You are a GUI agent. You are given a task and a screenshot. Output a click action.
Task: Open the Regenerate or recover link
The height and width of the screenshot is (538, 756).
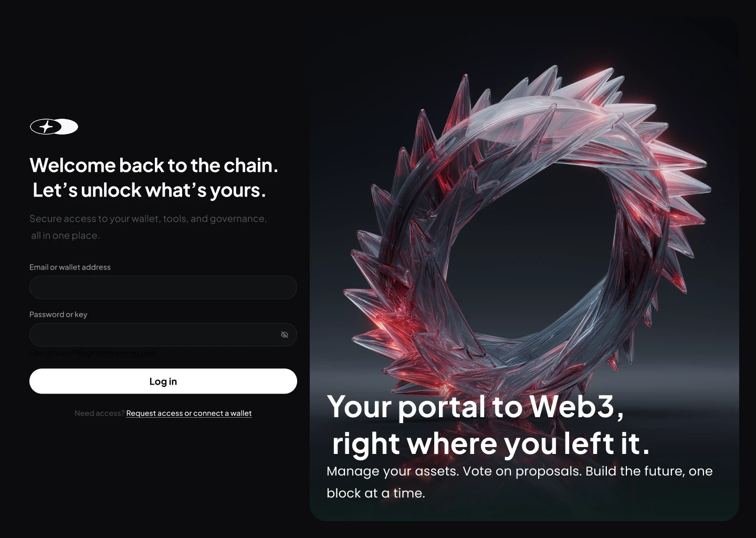click(117, 353)
